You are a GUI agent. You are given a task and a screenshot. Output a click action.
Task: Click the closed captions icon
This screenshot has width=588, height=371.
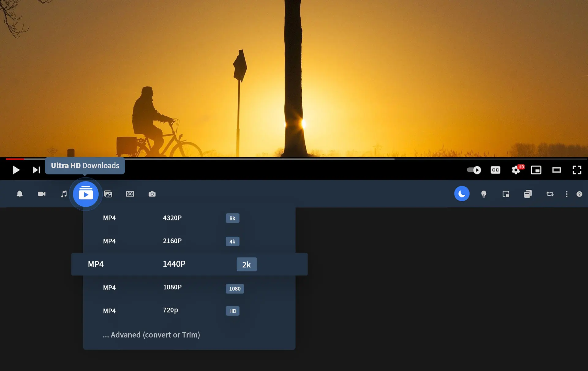[495, 170]
